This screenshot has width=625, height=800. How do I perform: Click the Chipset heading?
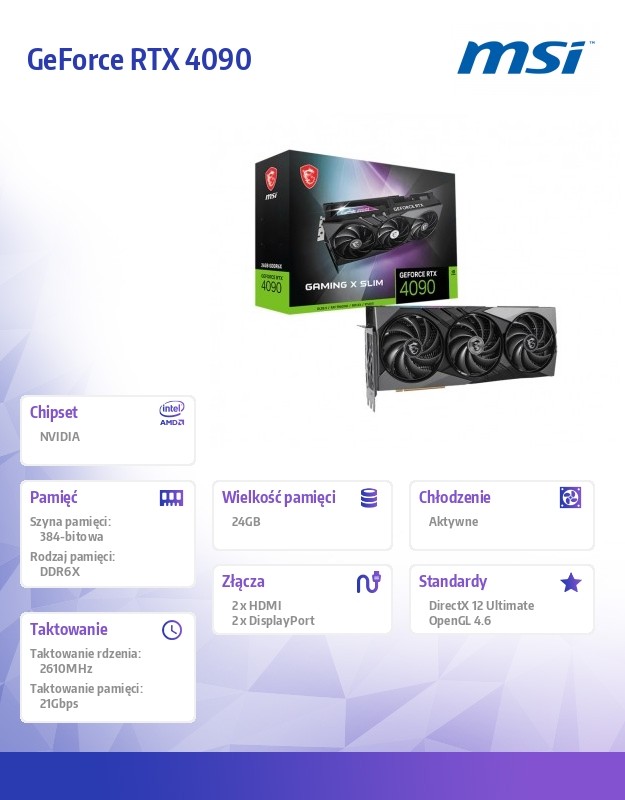click(x=54, y=412)
